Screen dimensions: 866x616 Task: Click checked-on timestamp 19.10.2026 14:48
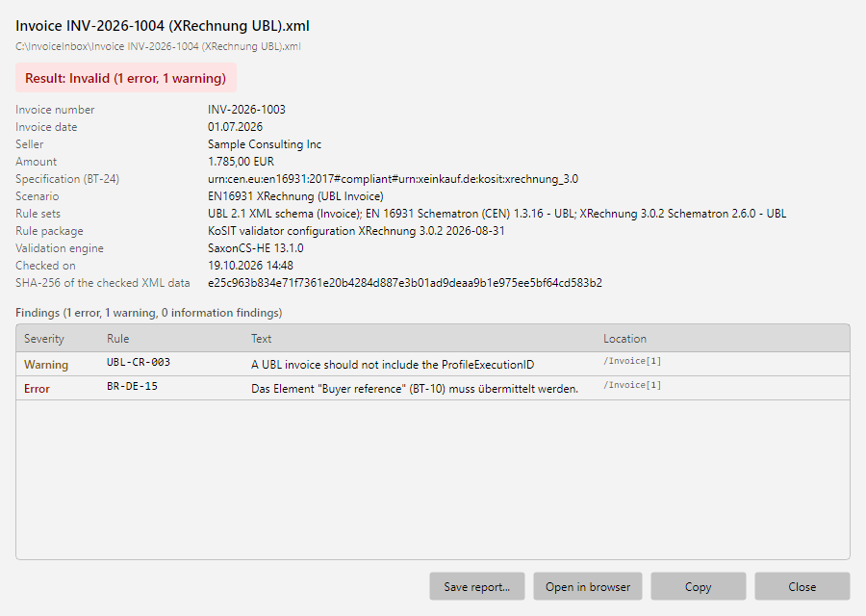pyautogui.click(x=250, y=266)
